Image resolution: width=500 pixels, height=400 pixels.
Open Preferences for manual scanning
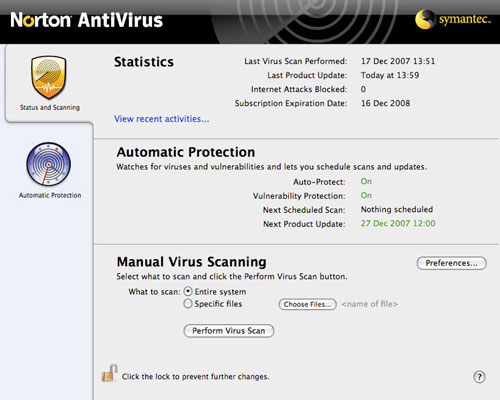point(452,263)
